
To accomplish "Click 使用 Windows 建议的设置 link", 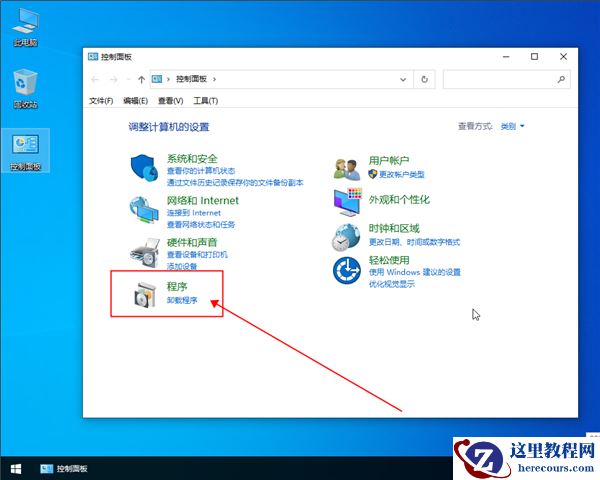I will (x=414, y=272).
